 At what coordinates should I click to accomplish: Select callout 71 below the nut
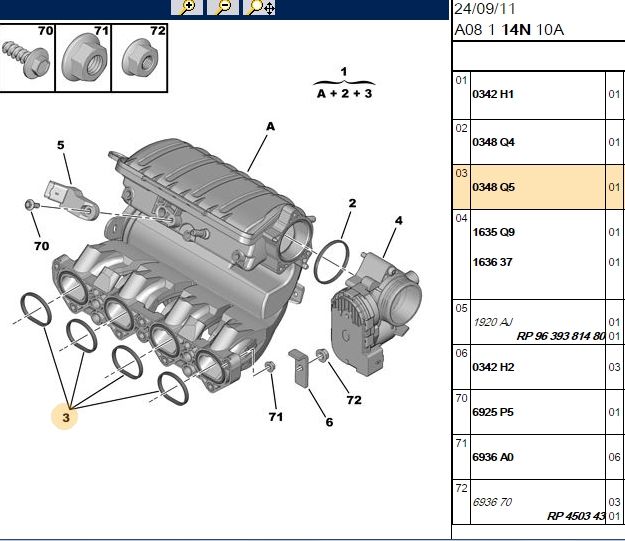click(275, 417)
